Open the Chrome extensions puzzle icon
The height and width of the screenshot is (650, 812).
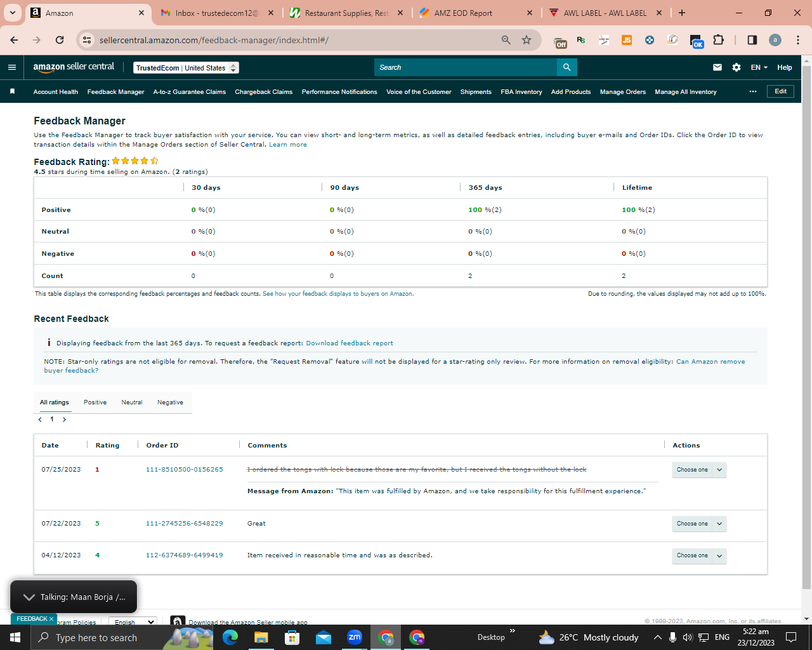pos(718,40)
